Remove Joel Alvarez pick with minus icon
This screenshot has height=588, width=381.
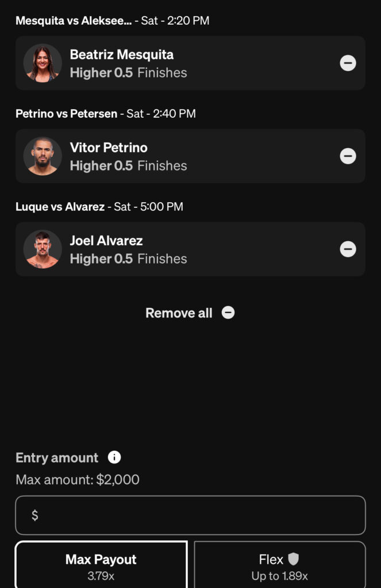(x=348, y=249)
